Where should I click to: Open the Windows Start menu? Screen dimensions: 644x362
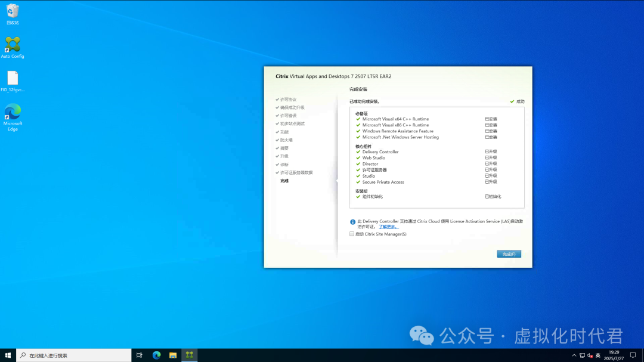8,355
